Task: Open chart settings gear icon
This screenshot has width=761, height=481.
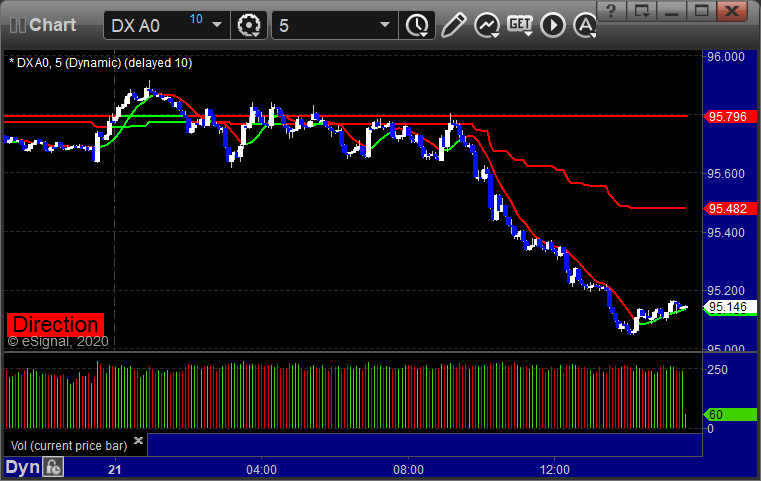Action: click(x=249, y=25)
